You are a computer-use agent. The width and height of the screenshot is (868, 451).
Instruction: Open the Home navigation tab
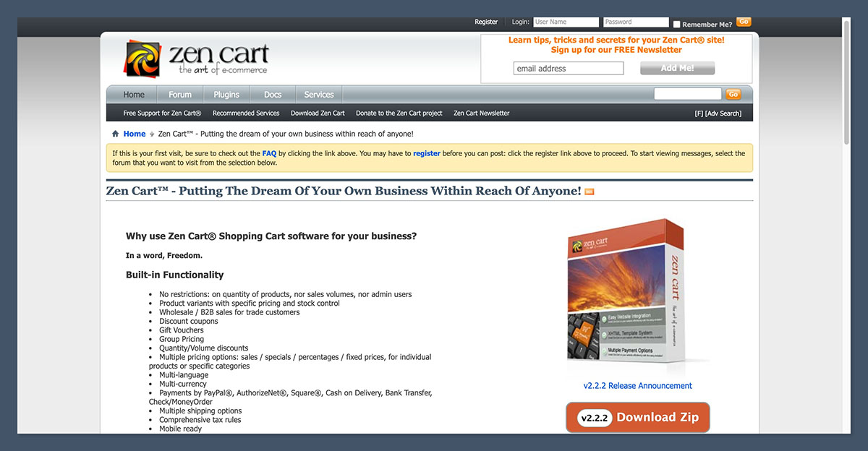[134, 95]
